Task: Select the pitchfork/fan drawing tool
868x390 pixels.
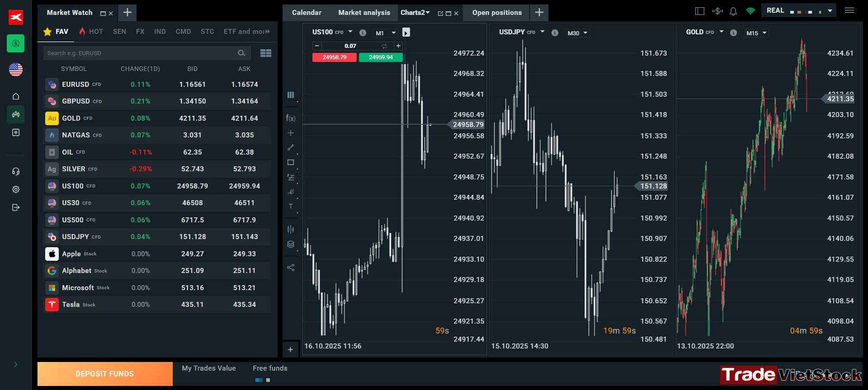Action: 291,192
